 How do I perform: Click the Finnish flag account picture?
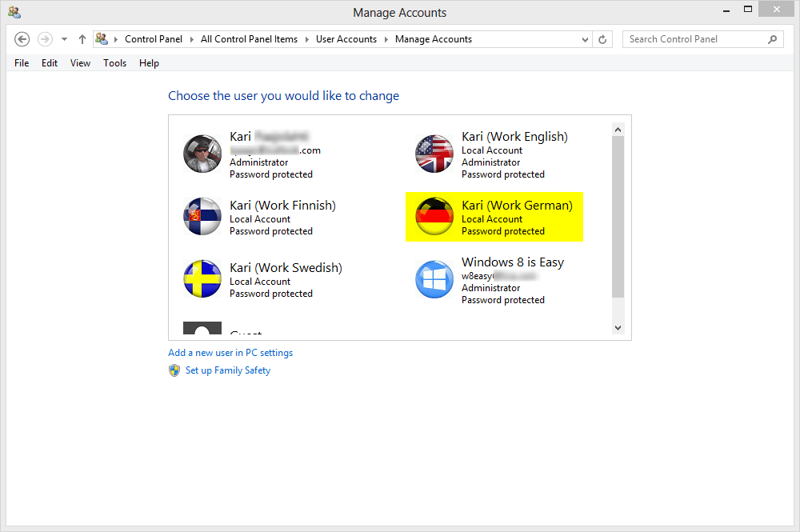coord(202,217)
